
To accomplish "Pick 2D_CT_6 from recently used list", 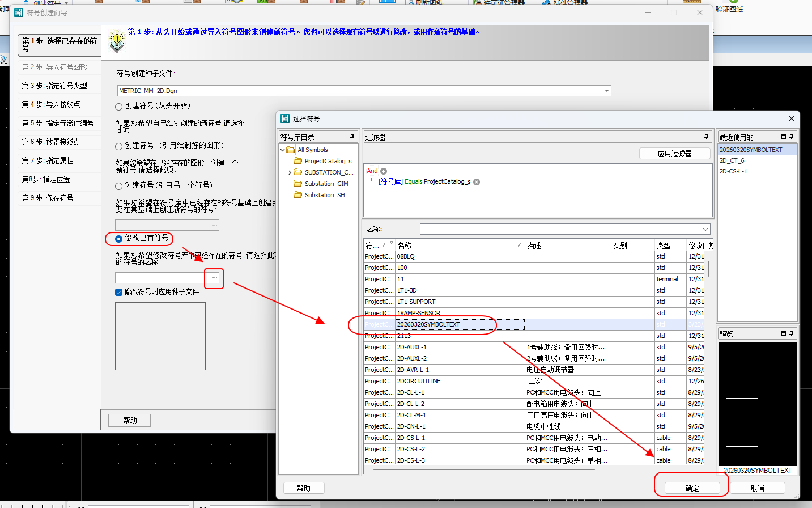I will click(x=732, y=160).
